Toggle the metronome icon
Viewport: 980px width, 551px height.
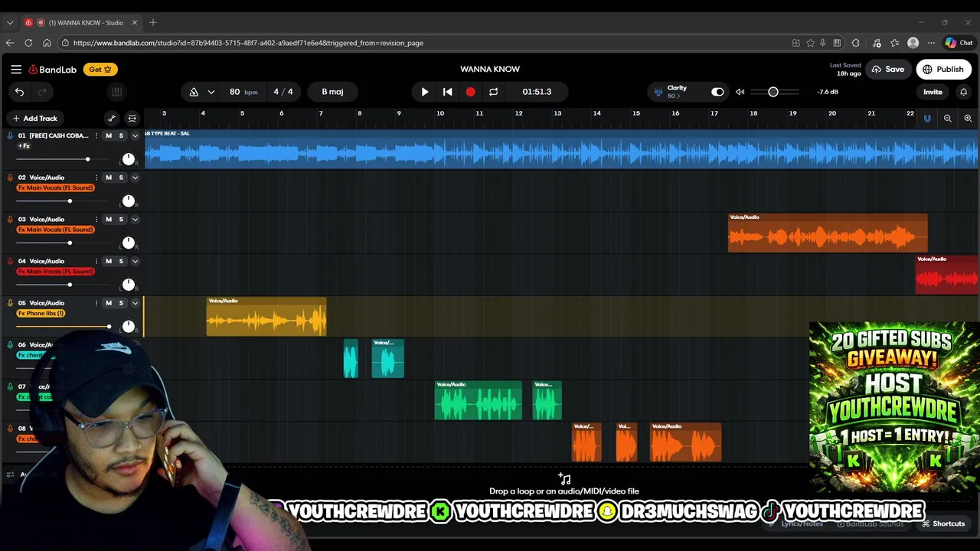[x=194, y=92]
